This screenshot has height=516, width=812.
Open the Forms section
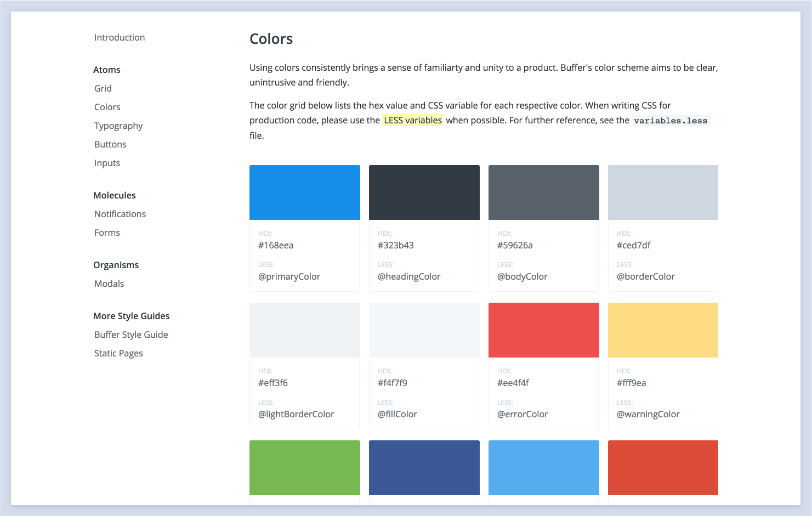tap(107, 233)
